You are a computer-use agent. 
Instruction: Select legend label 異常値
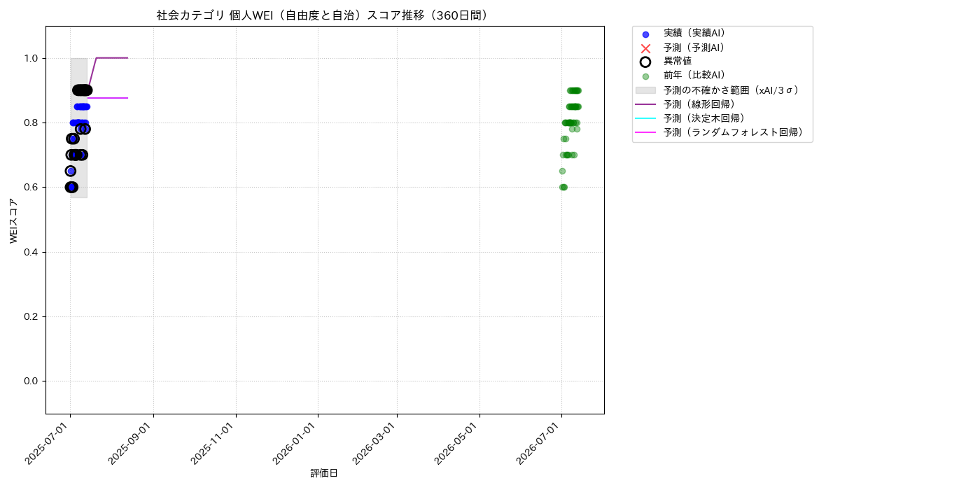(x=678, y=62)
